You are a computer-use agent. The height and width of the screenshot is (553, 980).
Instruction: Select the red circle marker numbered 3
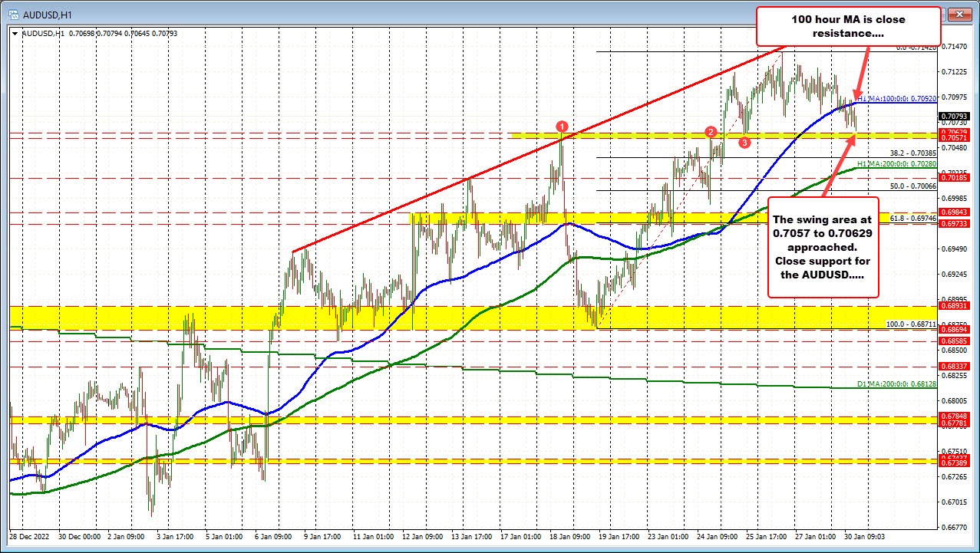[x=744, y=142]
